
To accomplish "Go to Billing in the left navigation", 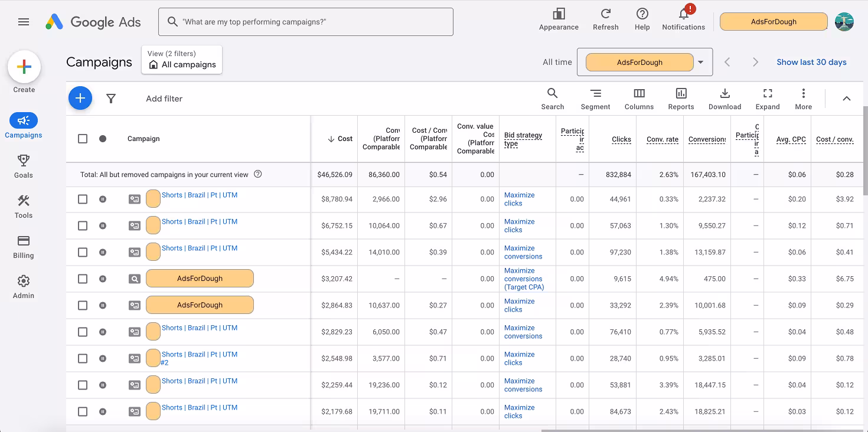I will (x=24, y=247).
